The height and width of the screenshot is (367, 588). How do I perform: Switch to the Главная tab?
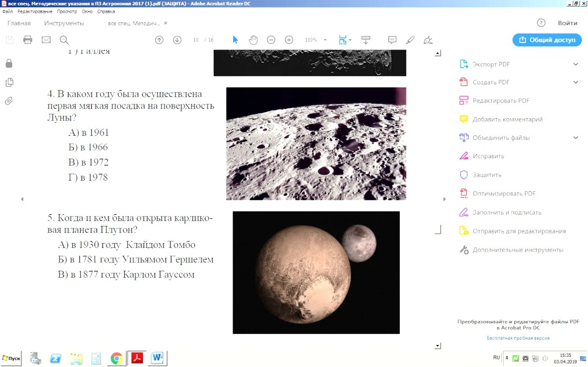(19, 23)
